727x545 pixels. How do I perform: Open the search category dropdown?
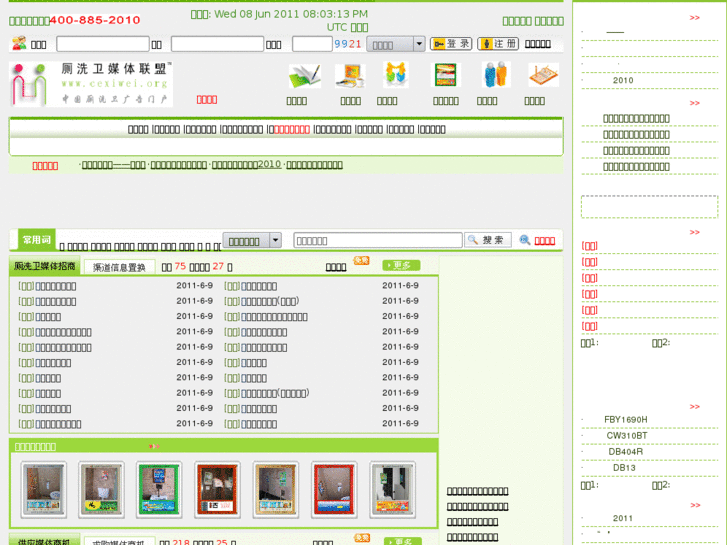(x=252, y=241)
